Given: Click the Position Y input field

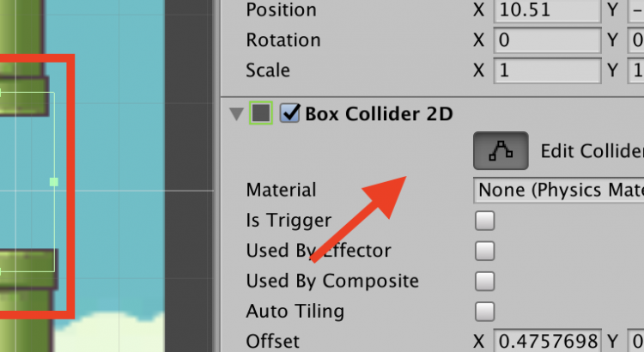Looking at the screenshot, I should coord(637,10).
